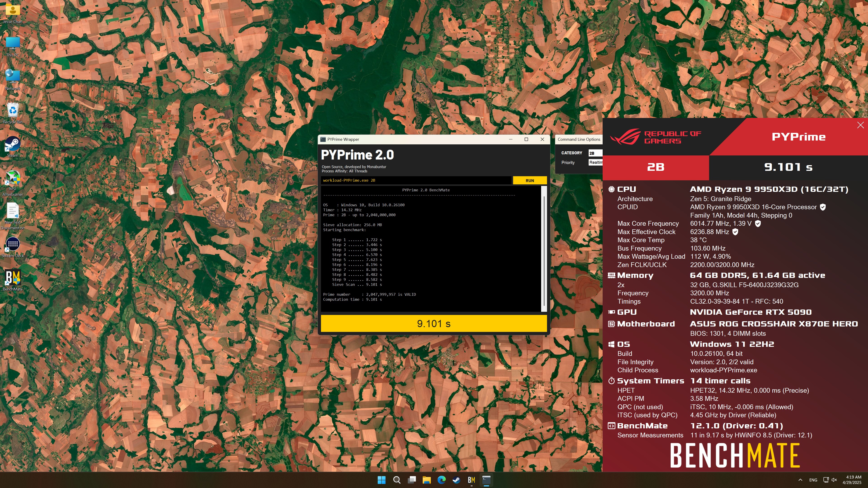Open the Recycle Bin desktop icon

point(12,113)
